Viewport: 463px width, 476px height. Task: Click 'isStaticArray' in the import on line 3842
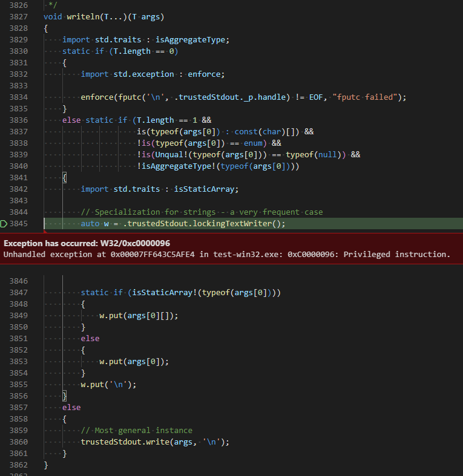coord(204,189)
